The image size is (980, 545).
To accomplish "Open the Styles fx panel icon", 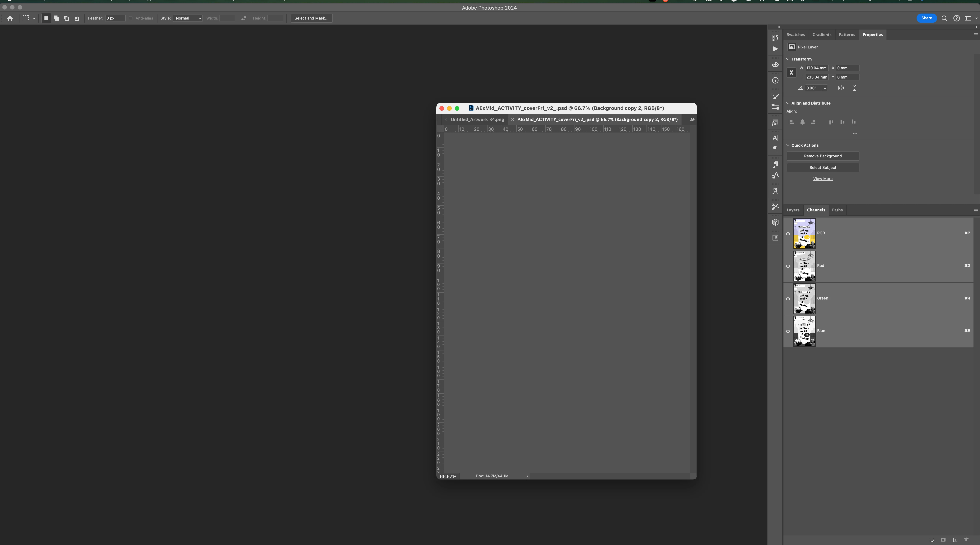I will 775,123.
